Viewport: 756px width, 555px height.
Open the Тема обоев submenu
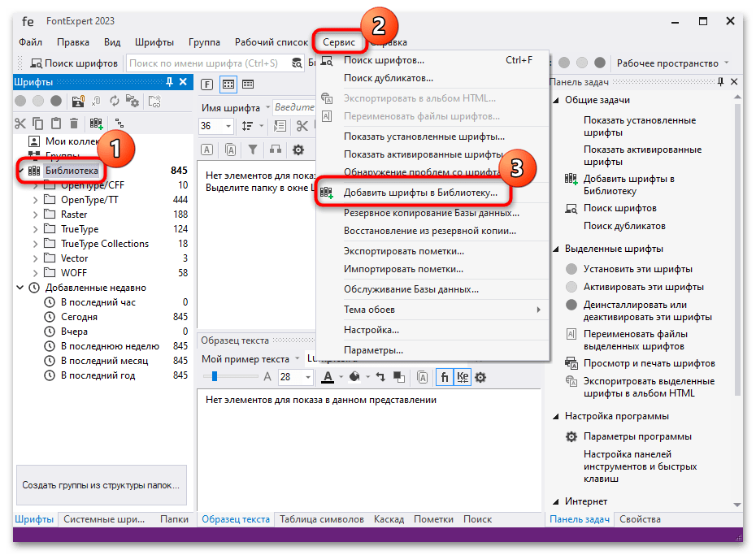(x=433, y=310)
